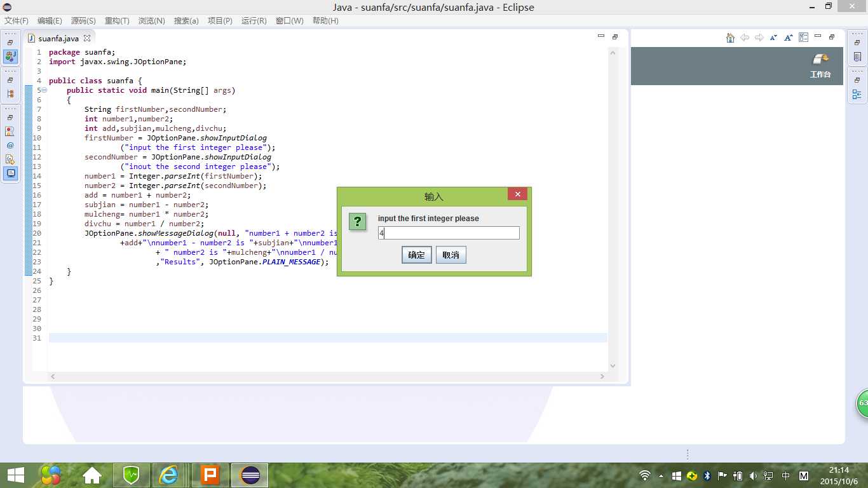Restore the third left sidebar view stack
Viewport: 868px width, 488px height.
10,118
